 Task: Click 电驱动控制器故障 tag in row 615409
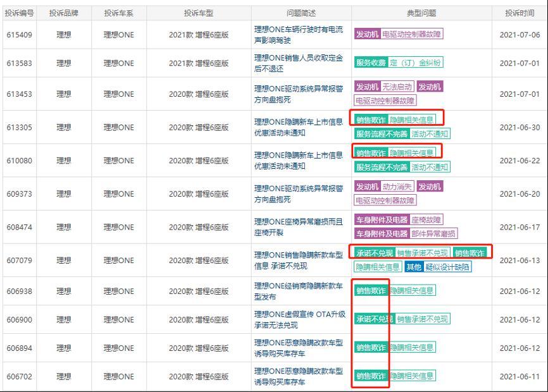(411, 34)
